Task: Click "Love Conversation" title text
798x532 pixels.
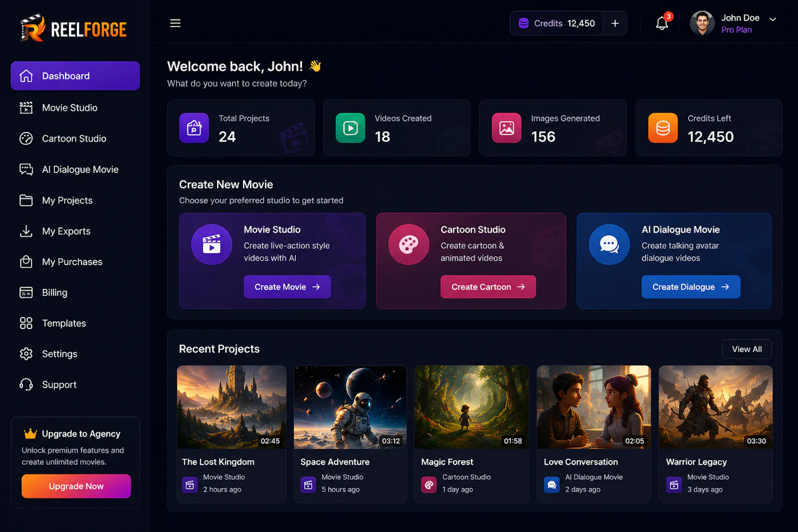Action: pyautogui.click(x=581, y=462)
